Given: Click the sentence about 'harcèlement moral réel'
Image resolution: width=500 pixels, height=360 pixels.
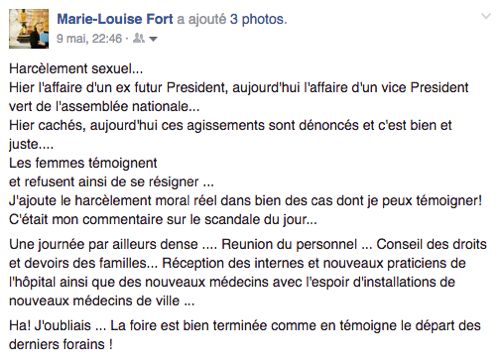Looking at the screenshot, I should (x=245, y=201).
